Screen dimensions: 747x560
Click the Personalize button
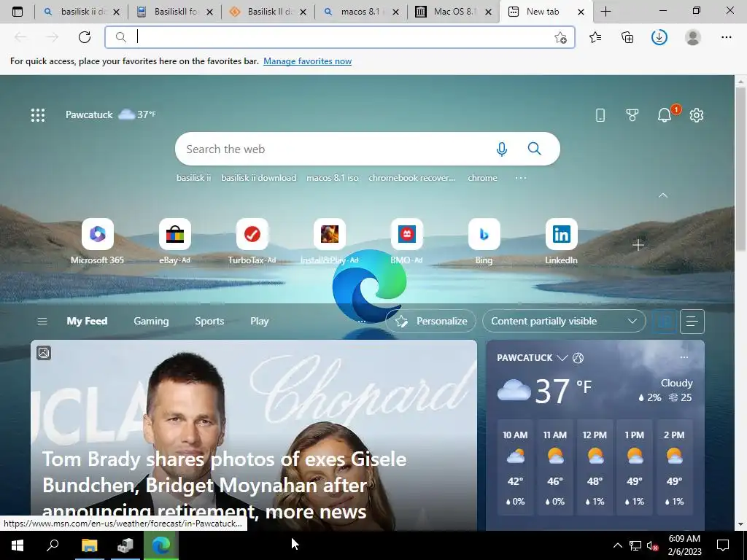[x=430, y=321]
